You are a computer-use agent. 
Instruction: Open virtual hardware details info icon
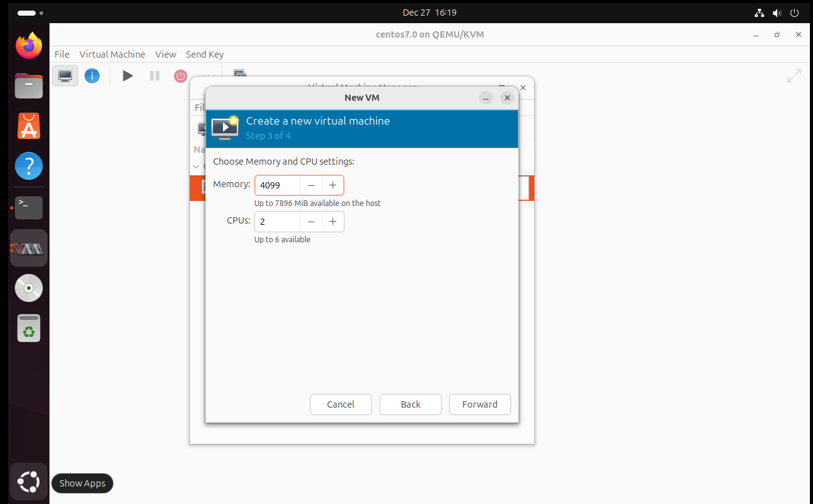(92, 76)
